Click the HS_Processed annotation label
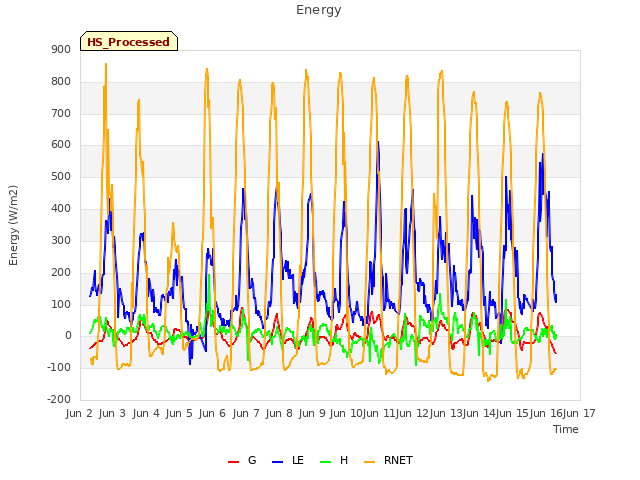This screenshot has width=640, height=480. (129, 42)
